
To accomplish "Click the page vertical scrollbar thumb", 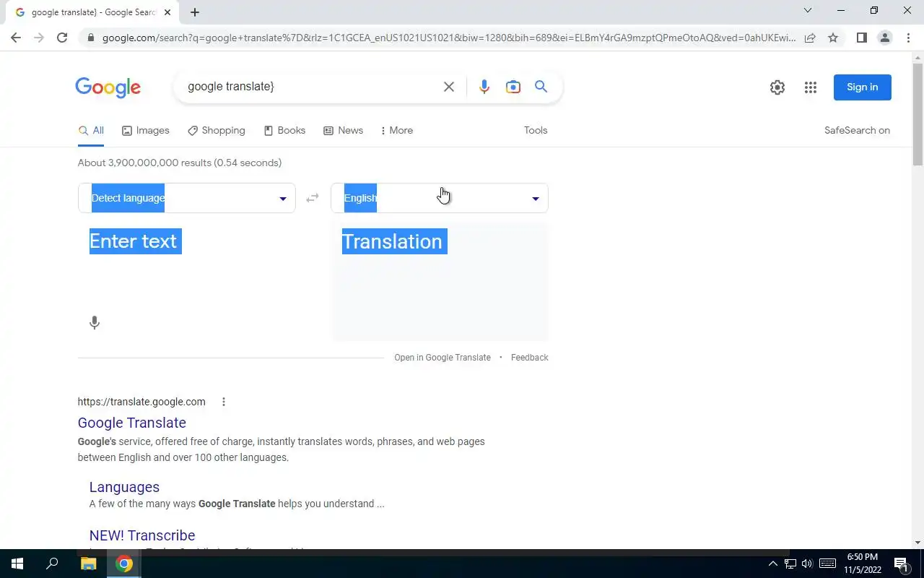I will (918, 114).
